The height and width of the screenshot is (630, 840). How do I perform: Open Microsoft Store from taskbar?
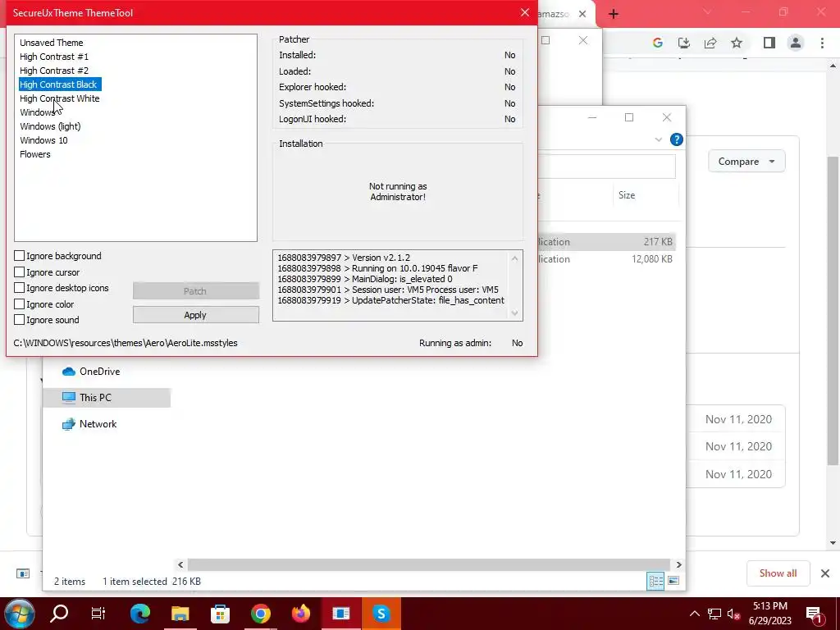220,614
